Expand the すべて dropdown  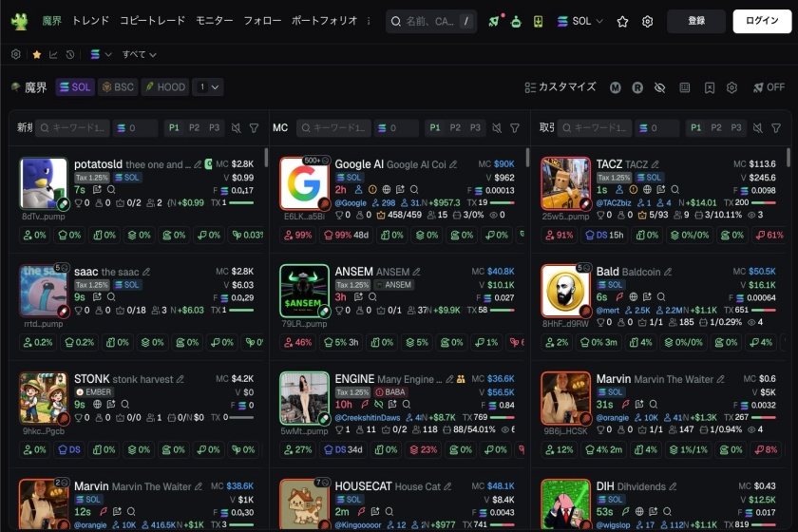pyautogui.click(x=139, y=54)
